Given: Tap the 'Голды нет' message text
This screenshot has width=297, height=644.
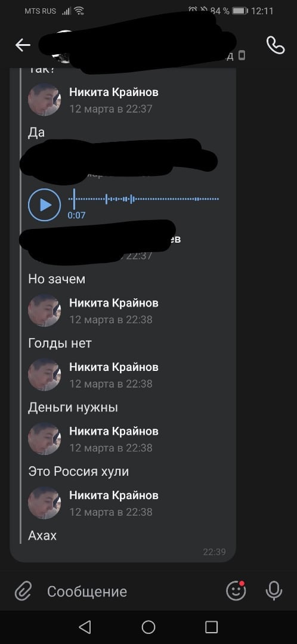Looking at the screenshot, I should pyautogui.click(x=60, y=343).
